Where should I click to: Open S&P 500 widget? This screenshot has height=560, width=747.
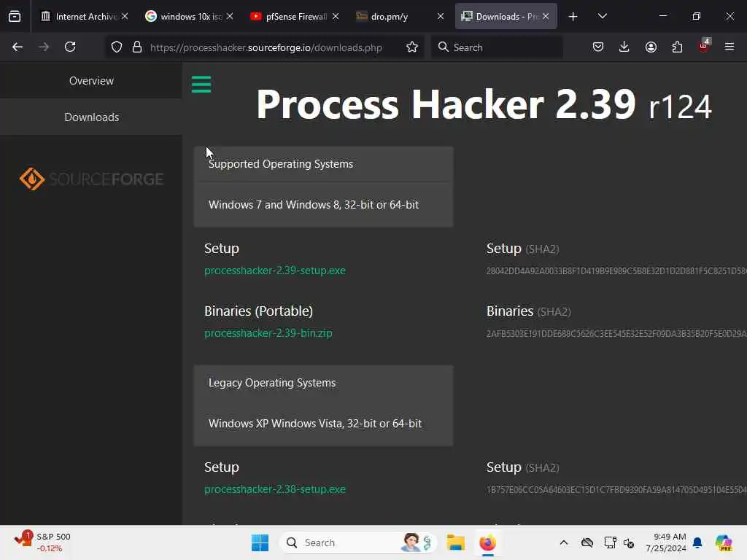pos(42,542)
